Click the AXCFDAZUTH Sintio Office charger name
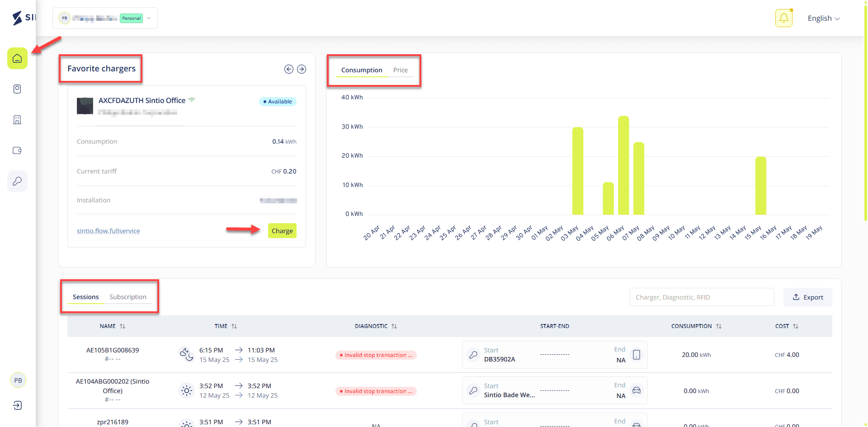The height and width of the screenshot is (427, 868). (x=142, y=100)
